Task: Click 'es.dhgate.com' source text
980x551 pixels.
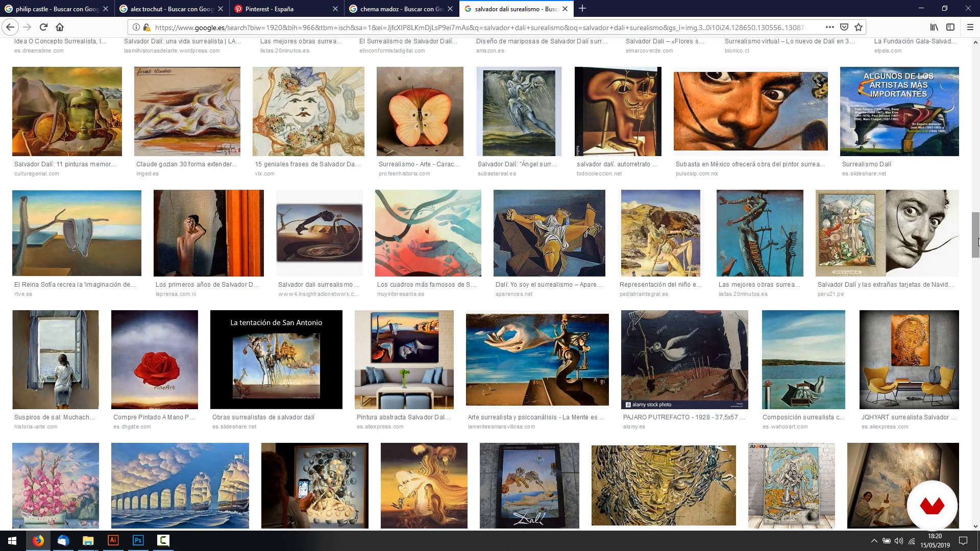Action: [132, 427]
